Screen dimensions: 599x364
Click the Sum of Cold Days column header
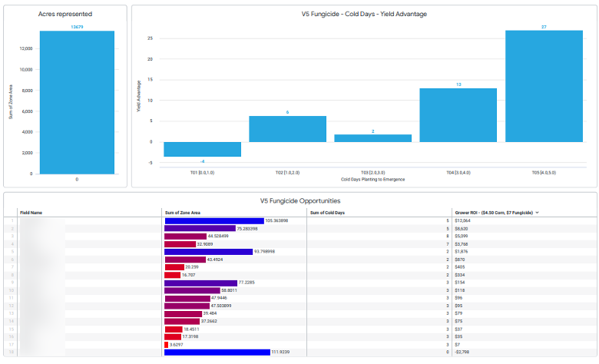[x=328, y=212]
